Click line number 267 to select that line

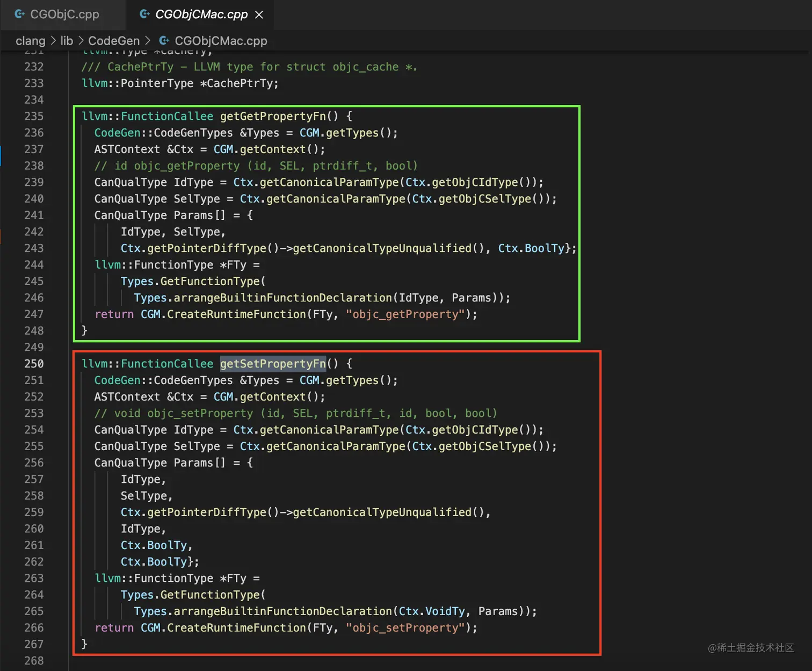click(34, 644)
